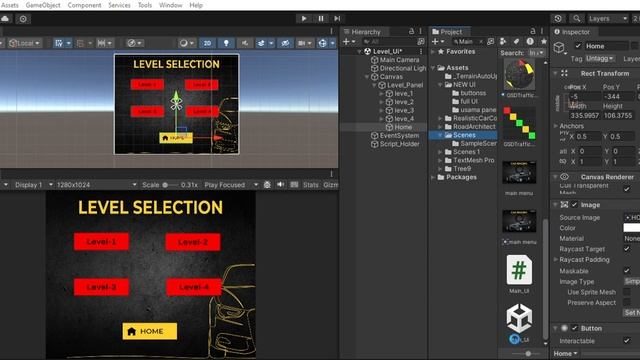Switch to the Project tab

point(450,31)
